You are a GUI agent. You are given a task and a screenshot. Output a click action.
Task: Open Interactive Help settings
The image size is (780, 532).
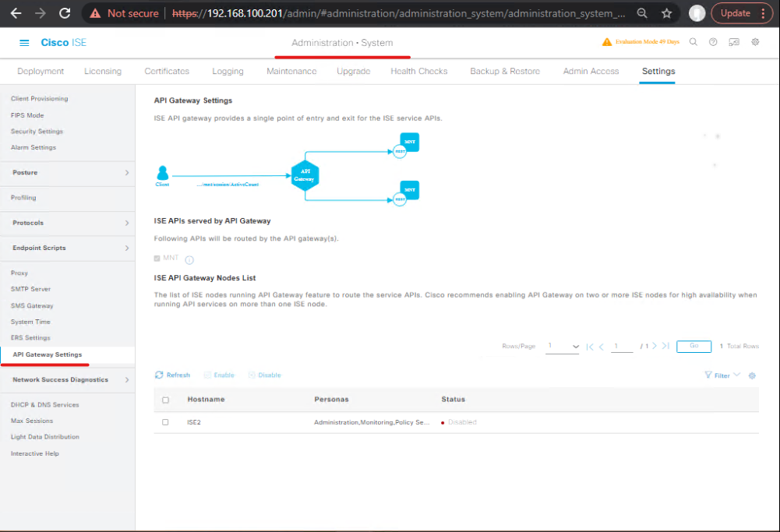pyautogui.click(x=35, y=453)
